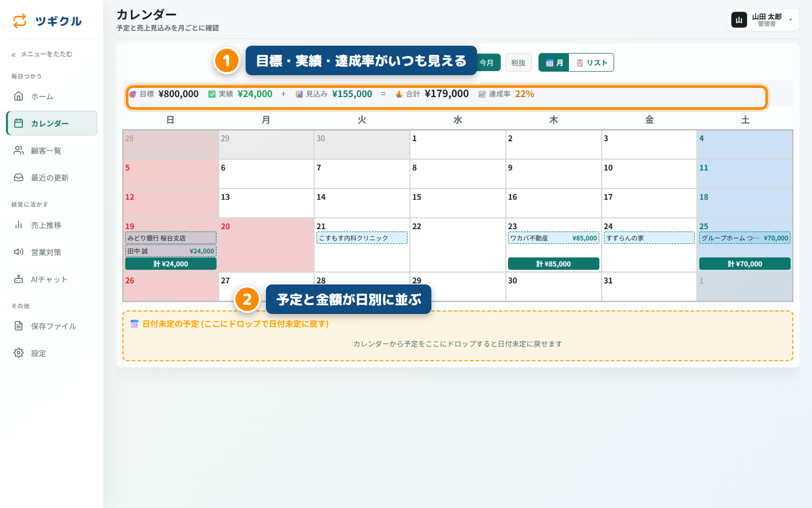Image resolution: width=812 pixels, height=508 pixels.
Task: Click the 日付未定の予定 calendar icon
Action: [x=134, y=324]
